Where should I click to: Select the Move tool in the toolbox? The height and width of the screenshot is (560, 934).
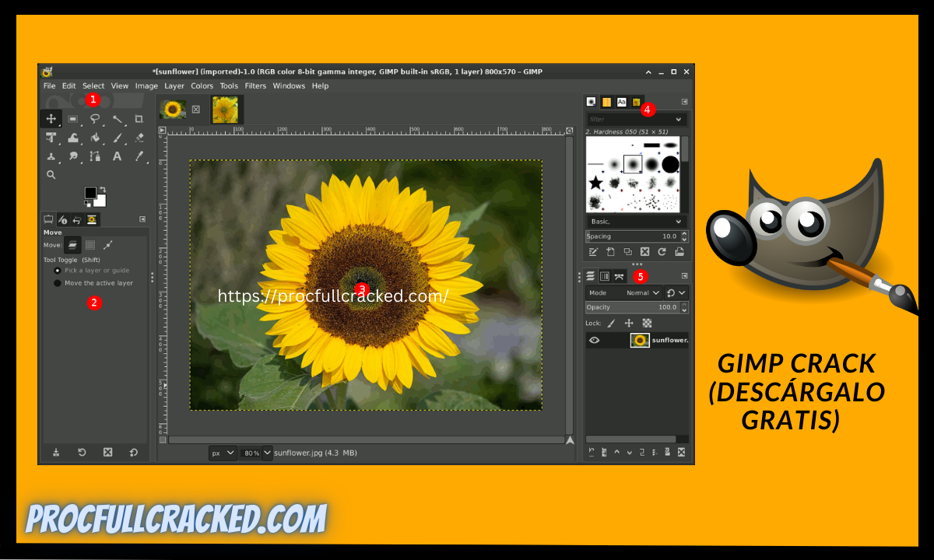[51, 119]
